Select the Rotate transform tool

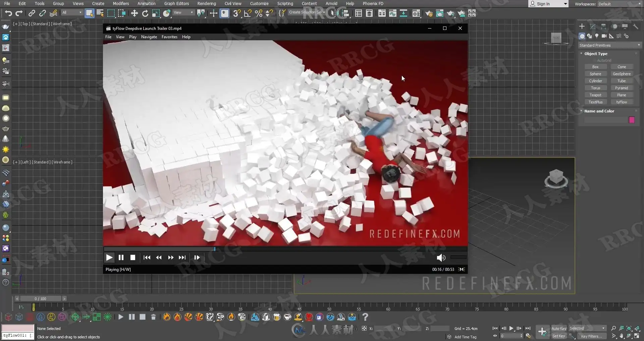(145, 13)
